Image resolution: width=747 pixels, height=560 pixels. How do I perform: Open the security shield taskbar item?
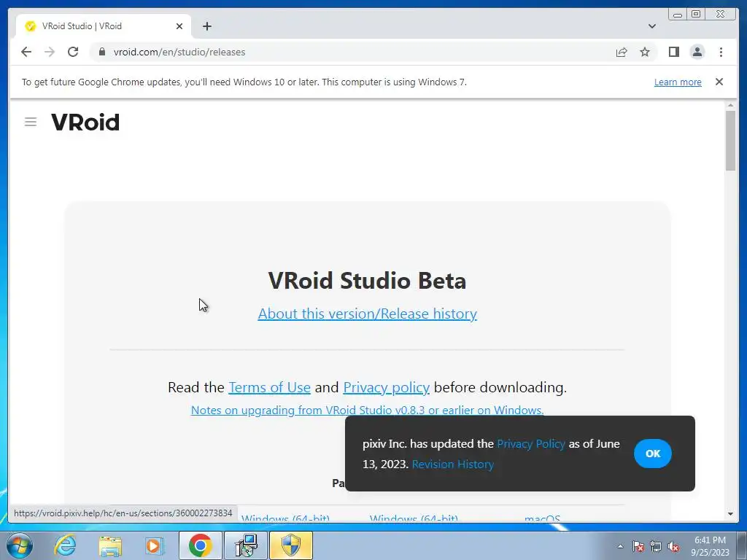[291, 545]
